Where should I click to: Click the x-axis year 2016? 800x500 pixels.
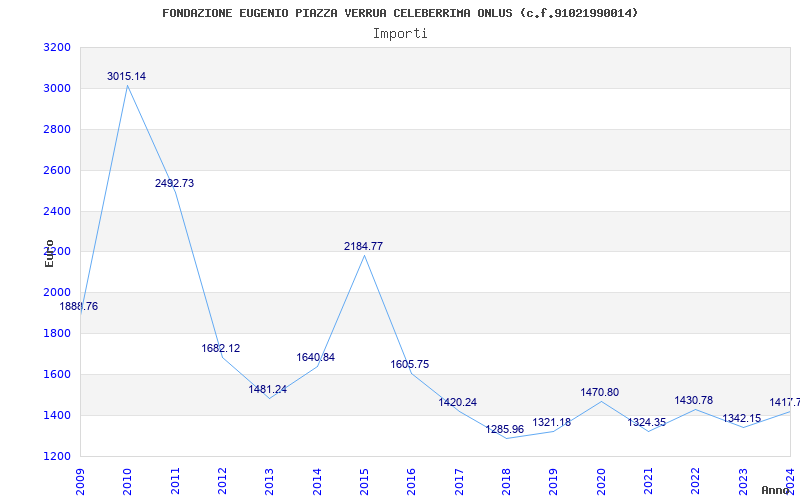(412, 481)
